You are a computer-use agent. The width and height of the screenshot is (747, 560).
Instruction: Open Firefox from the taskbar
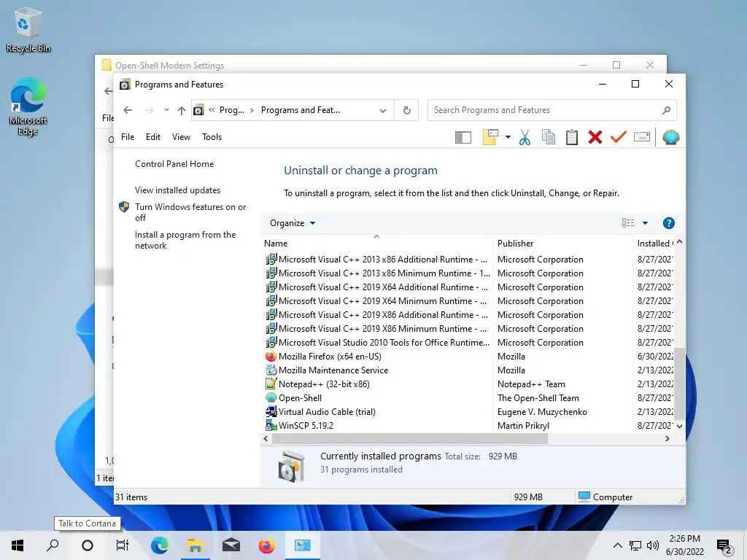click(x=267, y=545)
